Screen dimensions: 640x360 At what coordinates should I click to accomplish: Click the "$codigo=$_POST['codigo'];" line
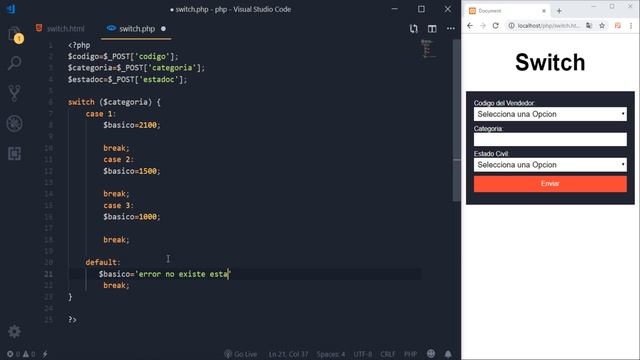[x=123, y=56]
